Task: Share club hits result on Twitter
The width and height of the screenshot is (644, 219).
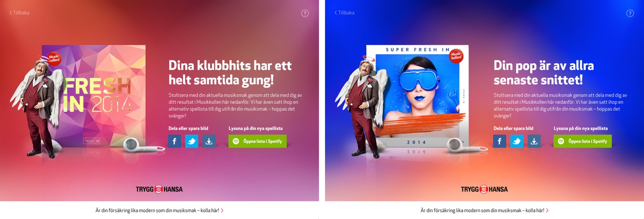Action: (192, 141)
